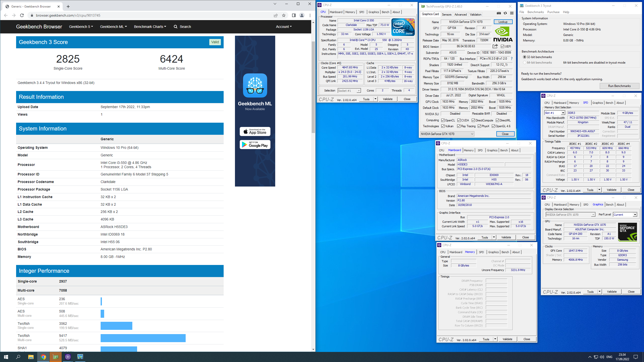Click the Intel Core i3 logo in CPU-Z
Viewport: 644px width, 362px height.
[x=403, y=27]
